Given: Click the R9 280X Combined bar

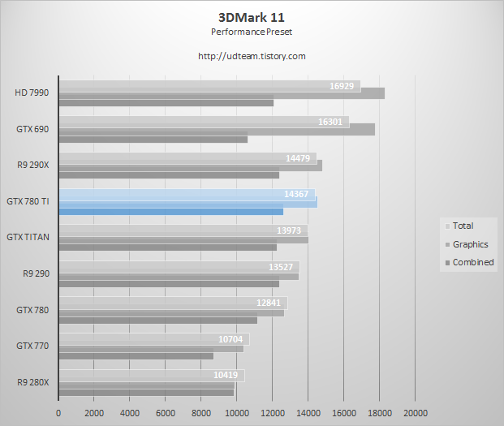Looking at the screenshot, I should coord(147,393).
